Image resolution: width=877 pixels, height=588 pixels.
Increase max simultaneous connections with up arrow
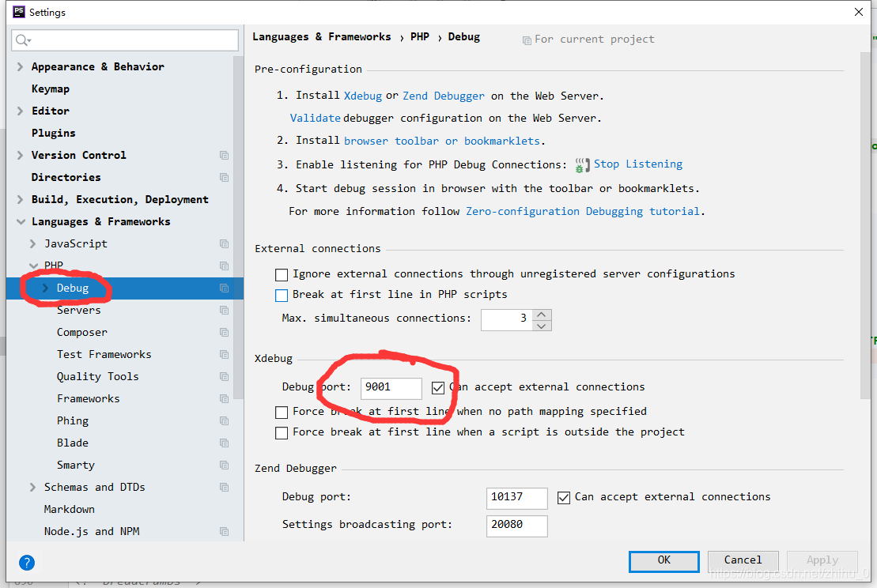(542, 315)
